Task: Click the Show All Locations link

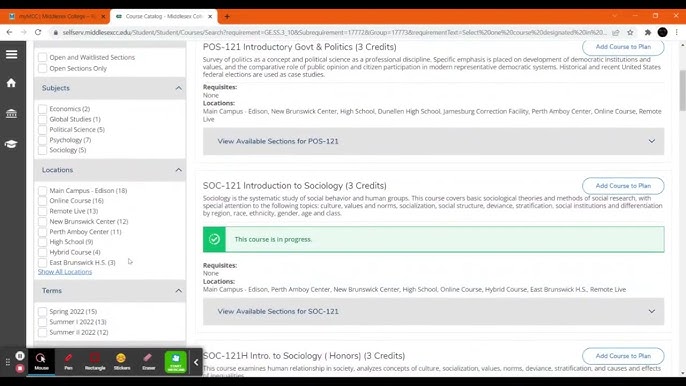Action: click(65, 272)
